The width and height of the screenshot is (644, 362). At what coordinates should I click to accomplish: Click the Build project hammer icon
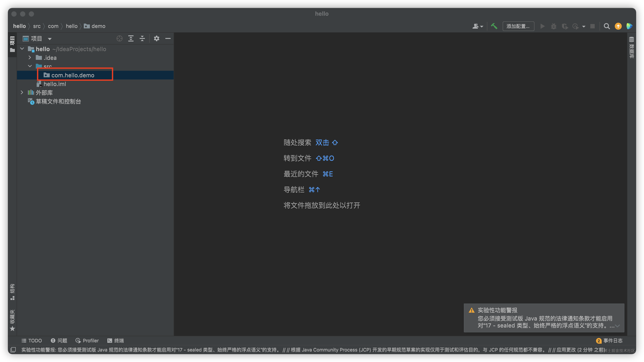(494, 26)
